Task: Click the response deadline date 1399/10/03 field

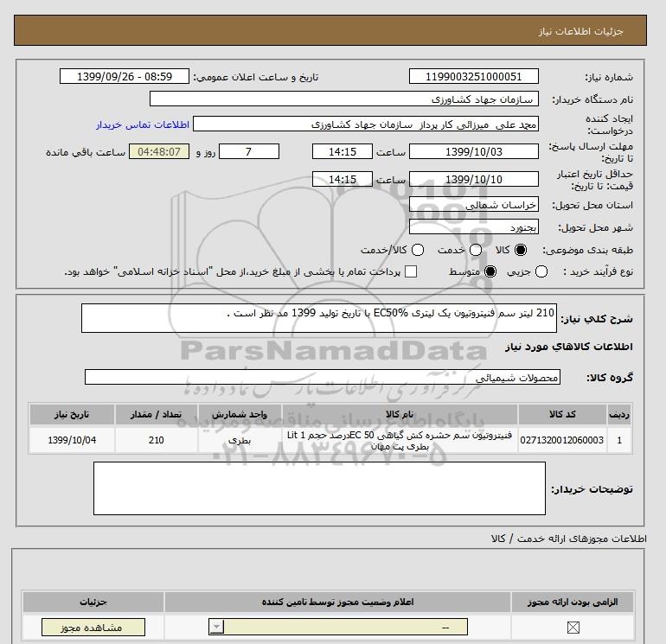Action: pos(472,151)
